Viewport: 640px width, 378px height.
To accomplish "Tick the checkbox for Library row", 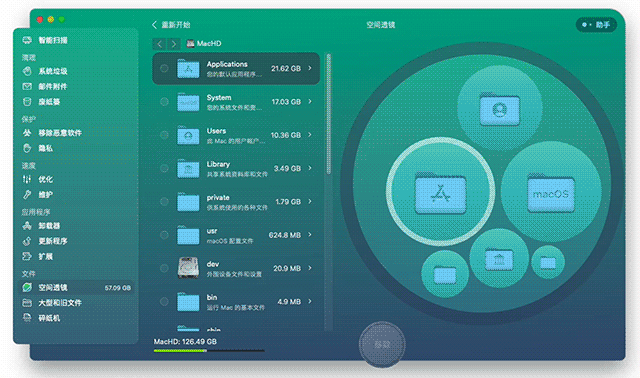I will pyautogui.click(x=164, y=168).
